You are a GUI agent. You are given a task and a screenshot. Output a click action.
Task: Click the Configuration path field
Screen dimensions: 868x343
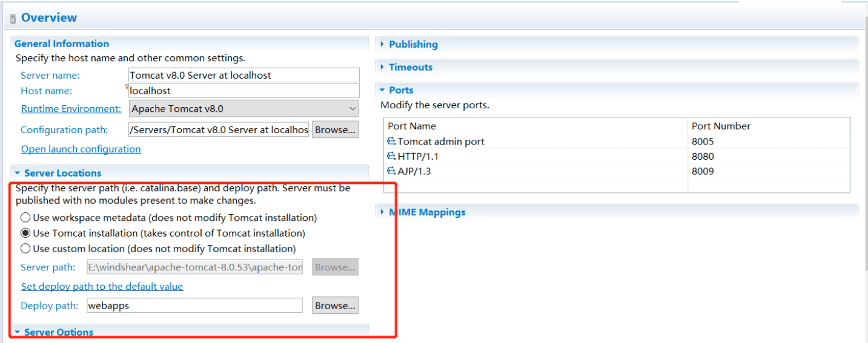pyautogui.click(x=219, y=129)
